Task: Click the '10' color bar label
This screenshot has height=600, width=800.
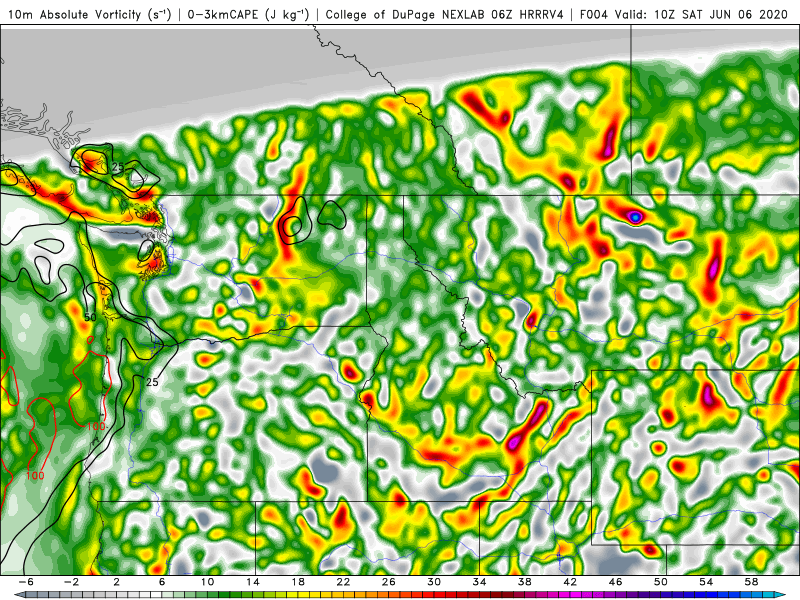Action: (x=207, y=582)
